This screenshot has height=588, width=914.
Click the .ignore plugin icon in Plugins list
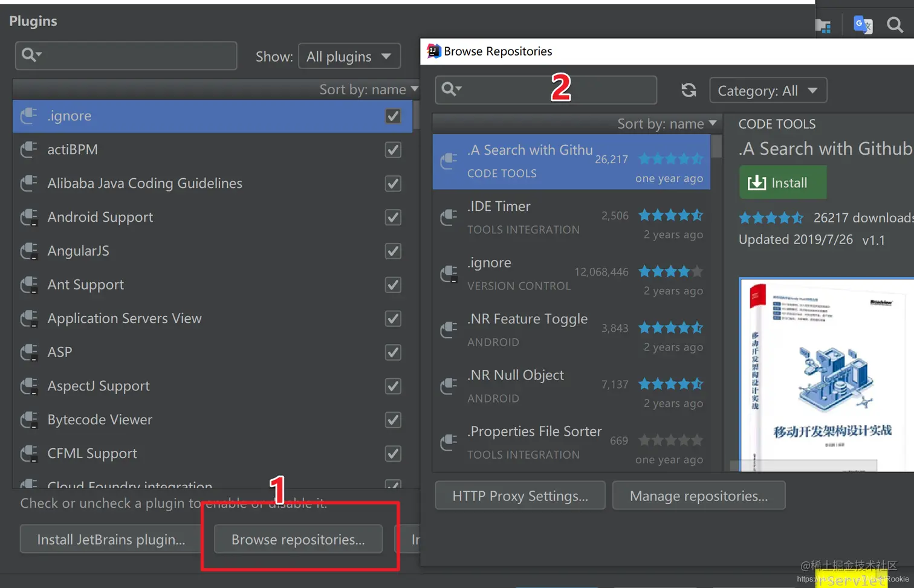(29, 116)
